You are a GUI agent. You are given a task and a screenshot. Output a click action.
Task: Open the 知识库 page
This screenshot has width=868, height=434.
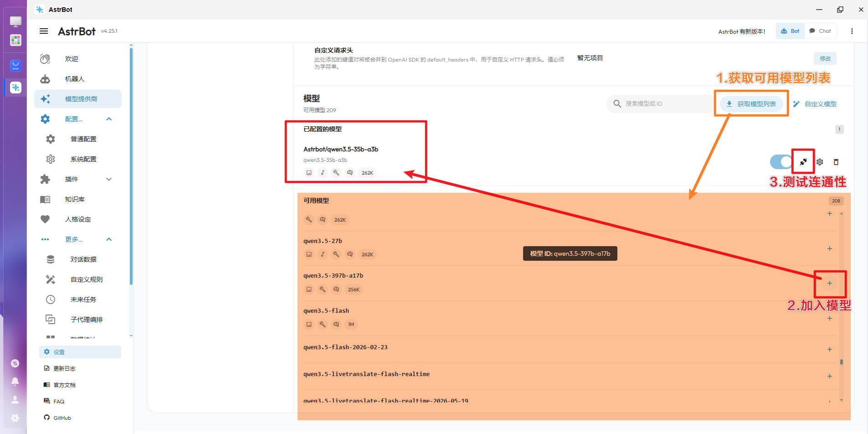78,199
